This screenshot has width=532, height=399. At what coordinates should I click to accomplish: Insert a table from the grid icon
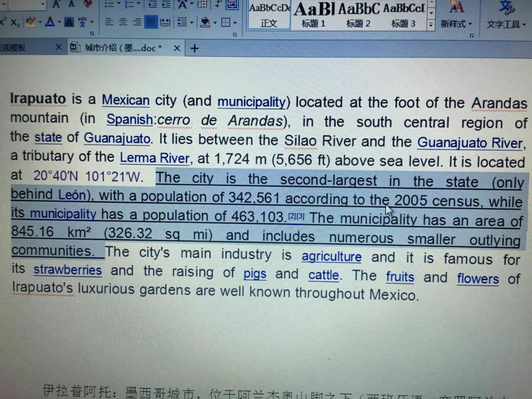[x=202, y=4]
